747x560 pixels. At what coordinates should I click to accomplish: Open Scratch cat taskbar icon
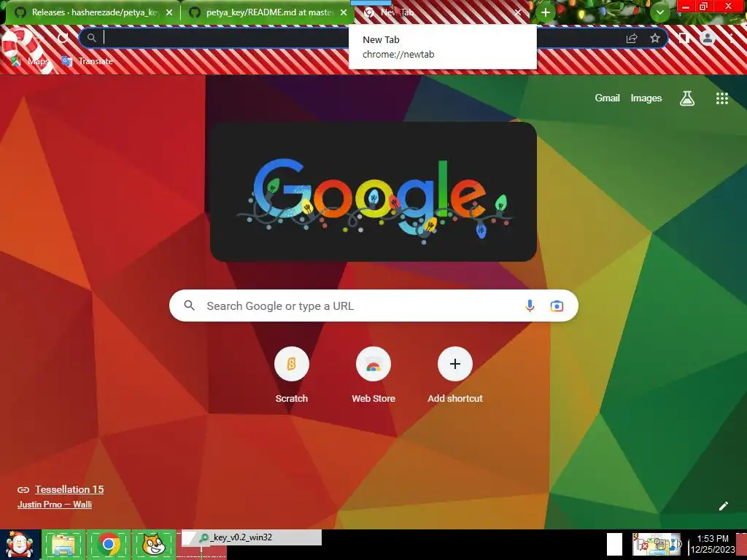pos(153,544)
